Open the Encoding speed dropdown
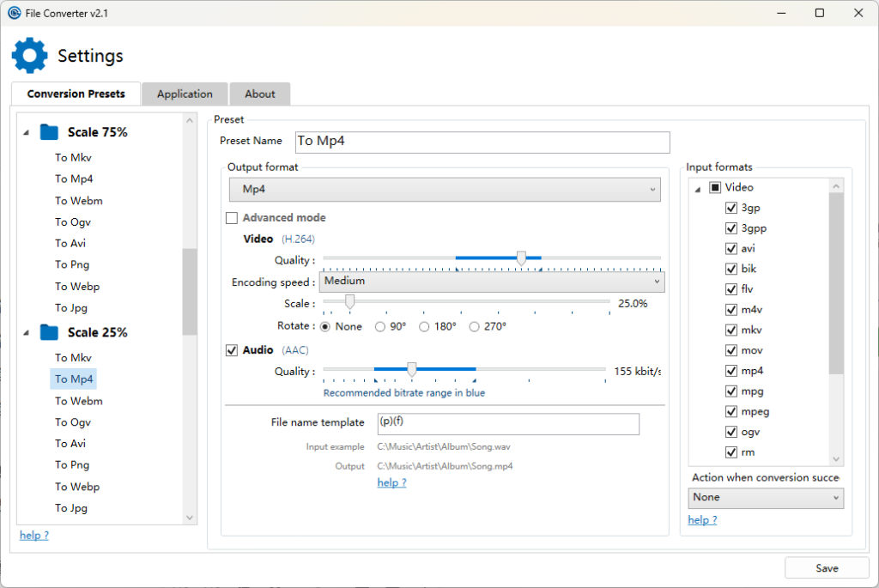879x588 pixels. [493, 282]
